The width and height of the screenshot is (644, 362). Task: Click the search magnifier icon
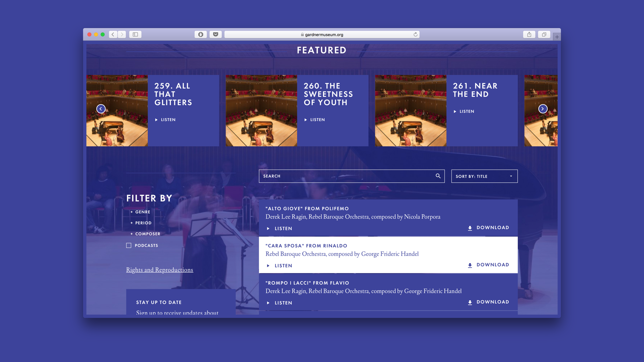tap(438, 176)
